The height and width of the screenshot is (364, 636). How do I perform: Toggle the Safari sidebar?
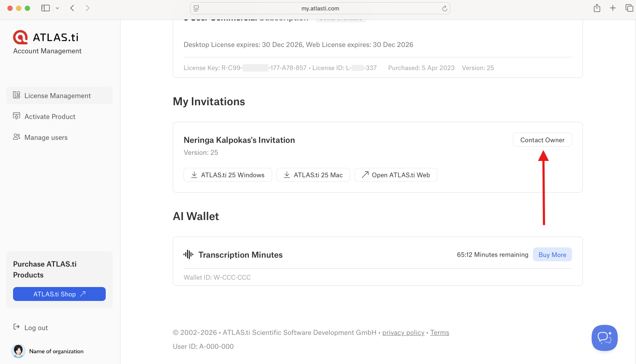(45, 8)
